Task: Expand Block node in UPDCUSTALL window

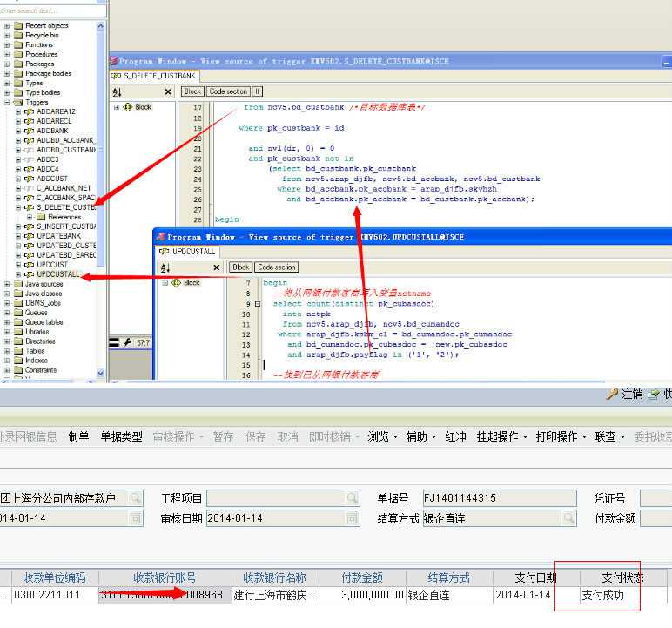Action: pos(165,283)
